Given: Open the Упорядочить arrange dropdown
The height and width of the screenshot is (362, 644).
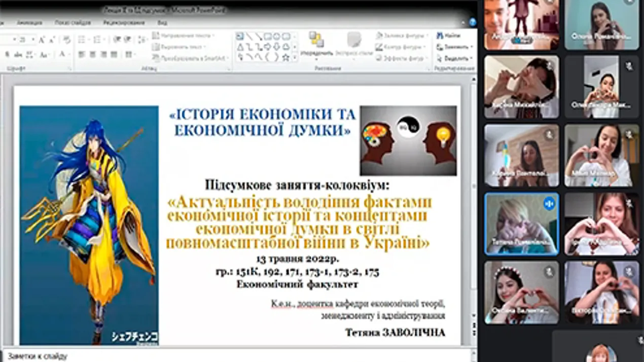Looking at the screenshot, I should click(x=316, y=45).
